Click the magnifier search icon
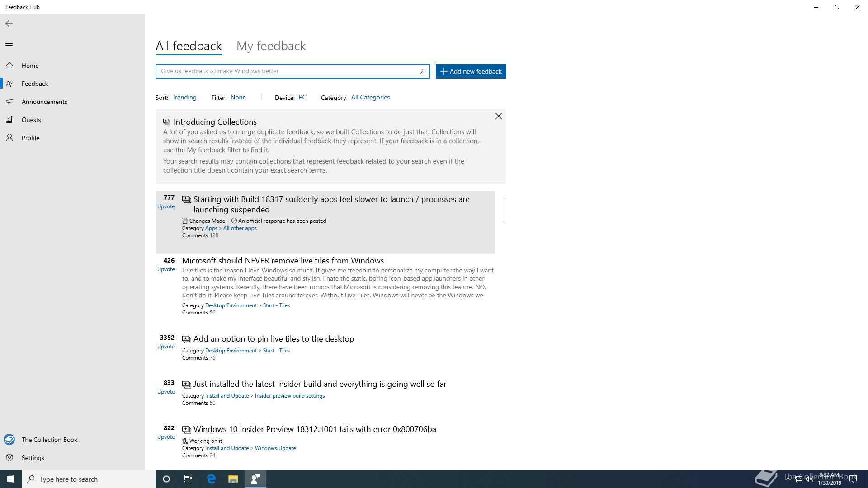The width and height of the screenshot is (868, 488). [x=423, y=71]
